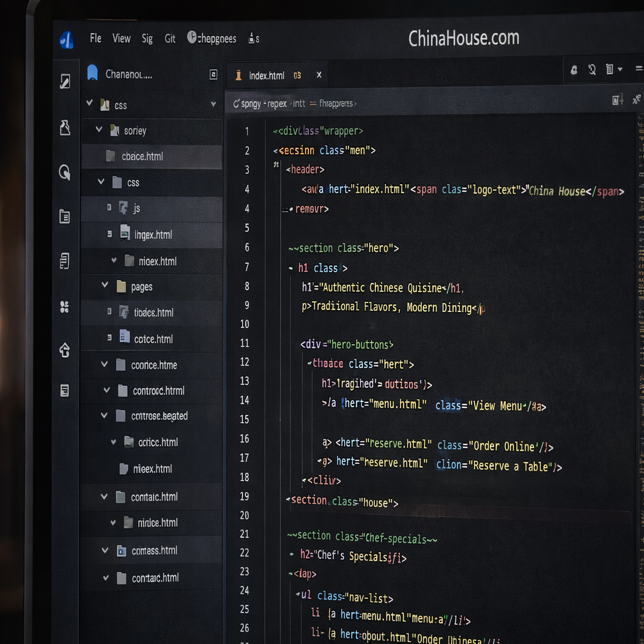644x644 pixels.
Task: Collapse the pages folder
Action: pos(105,285)
